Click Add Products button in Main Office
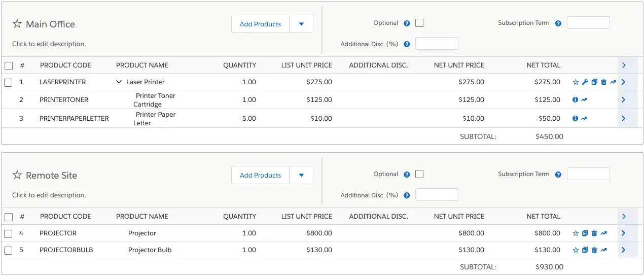This screenshot has height=276, width=644. coord(260,24)
